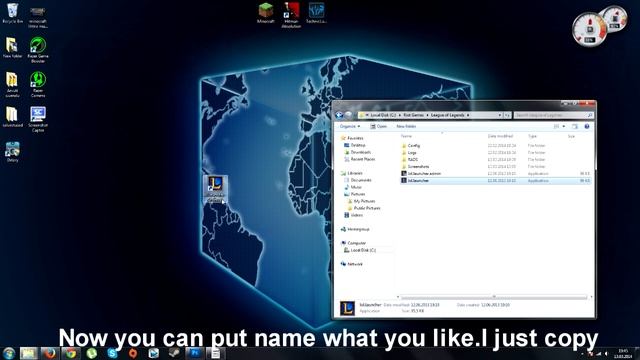Select the highlighted lol.launcher file
Viewport: 640px width, 360px height.
(495, 181)
